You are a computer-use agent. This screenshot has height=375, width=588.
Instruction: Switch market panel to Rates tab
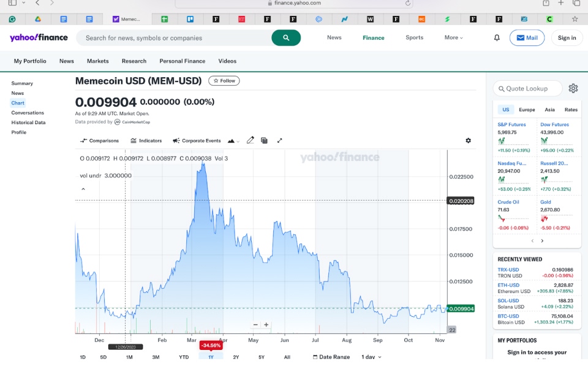point(571,110)
